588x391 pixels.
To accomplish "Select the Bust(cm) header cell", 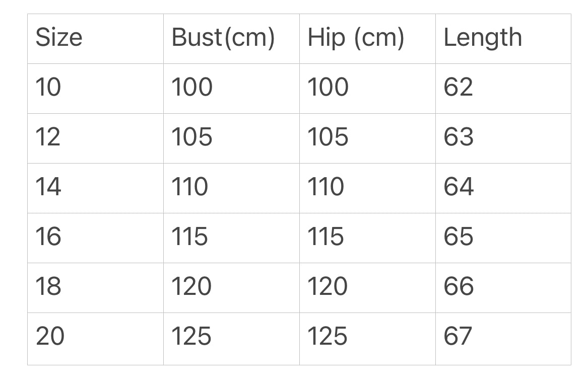I will 232,39.
